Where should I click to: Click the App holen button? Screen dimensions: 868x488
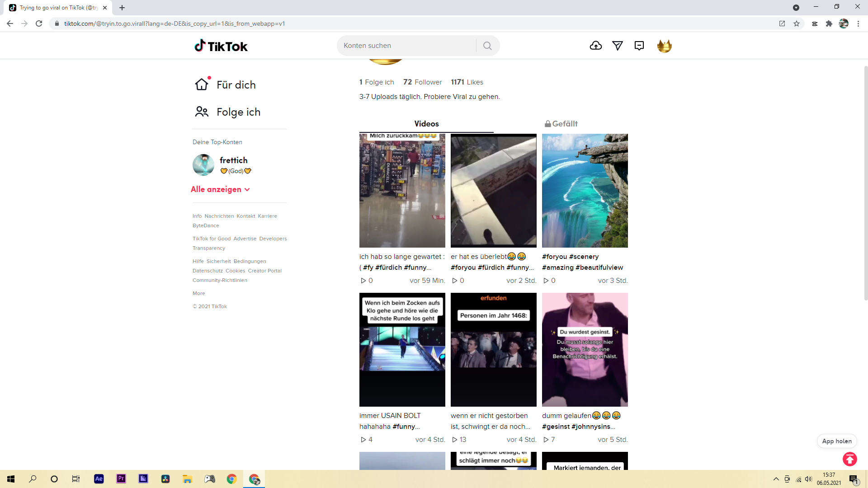tap(836, 441)
